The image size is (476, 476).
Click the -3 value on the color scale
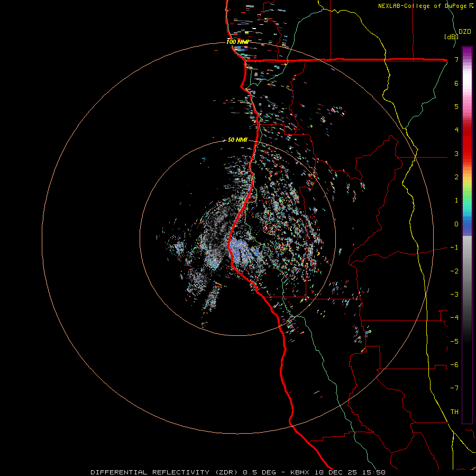(x=454, y=295)
